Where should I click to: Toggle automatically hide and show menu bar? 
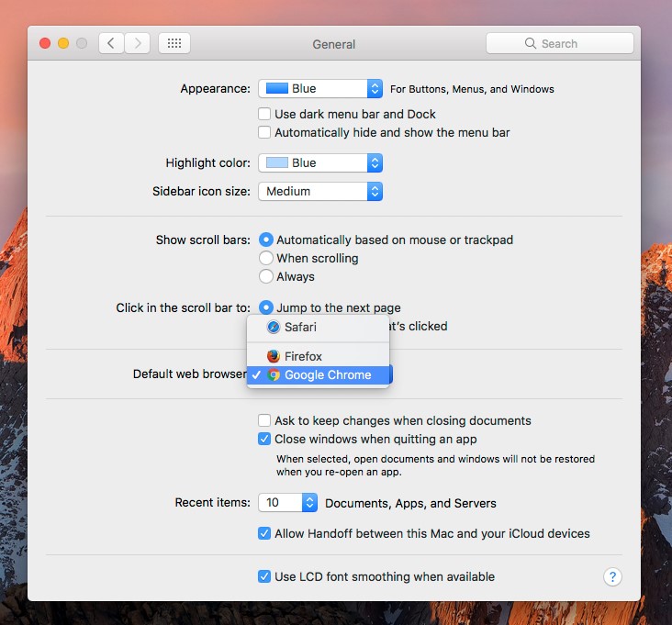pyautogui.click(x=265, y=133)
